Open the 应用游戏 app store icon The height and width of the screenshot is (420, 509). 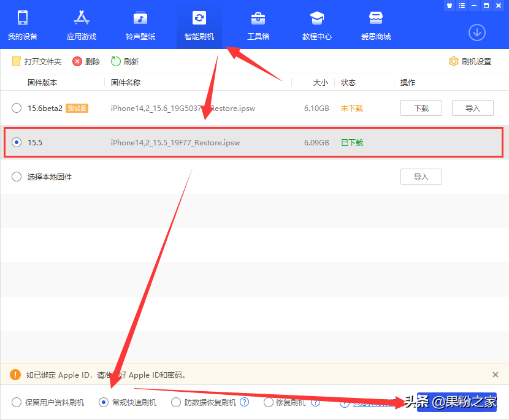coord(82,18)
